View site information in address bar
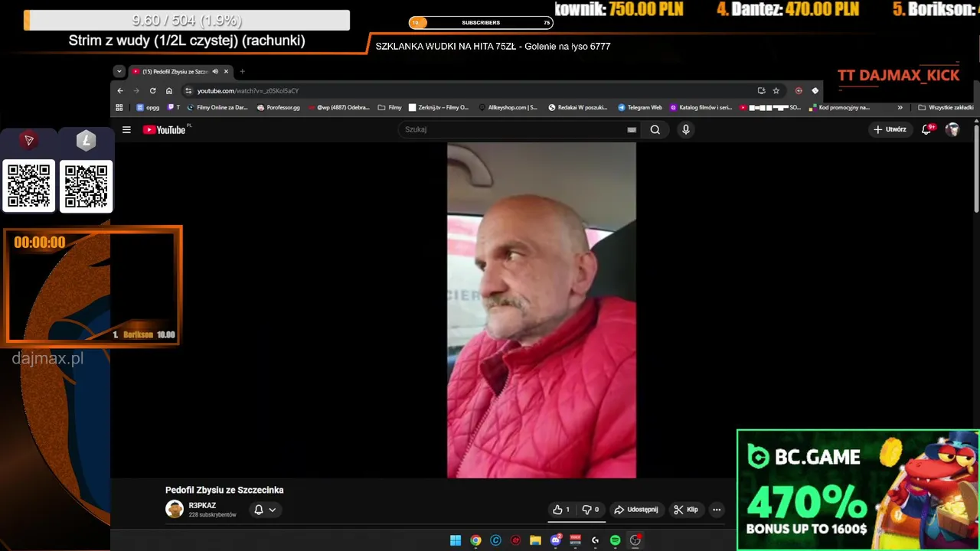 pos(188,90)
